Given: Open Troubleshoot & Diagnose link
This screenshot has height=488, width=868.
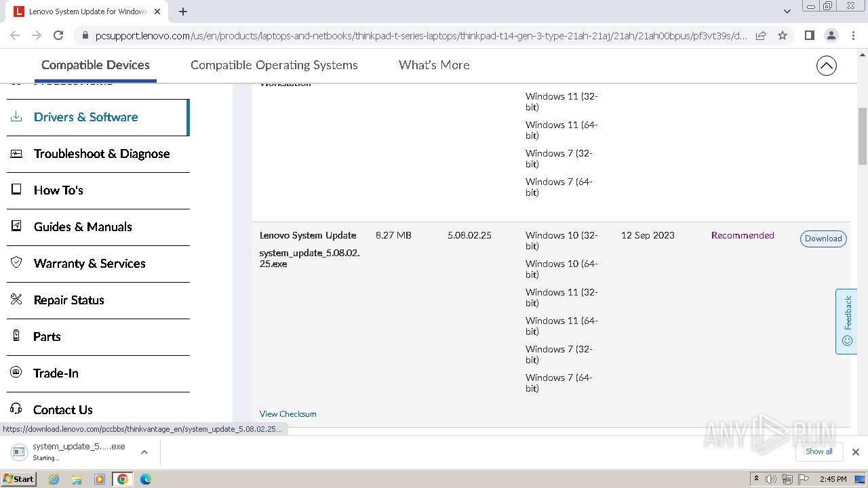Looking at the screenshot, I should pos(102,154).
